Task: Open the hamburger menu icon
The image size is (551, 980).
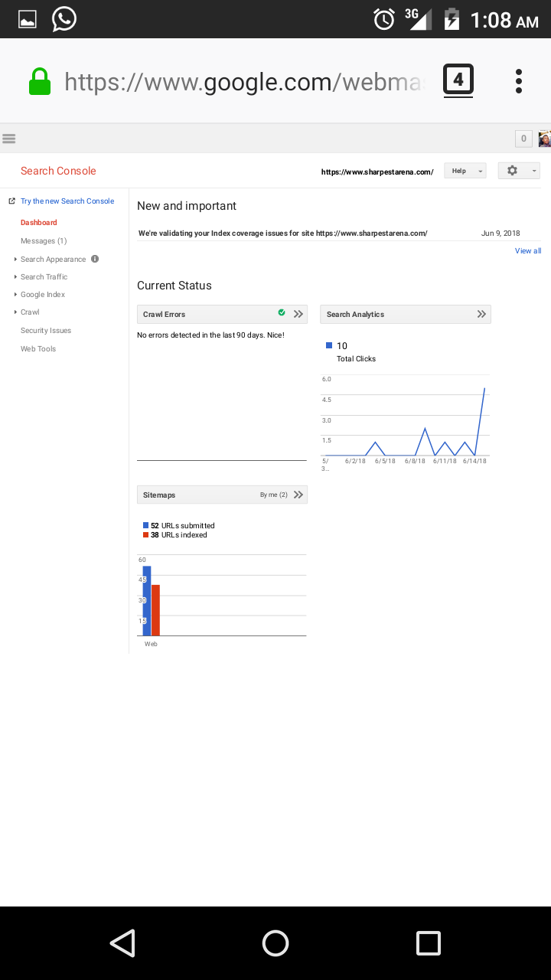Action: point(9,139)
